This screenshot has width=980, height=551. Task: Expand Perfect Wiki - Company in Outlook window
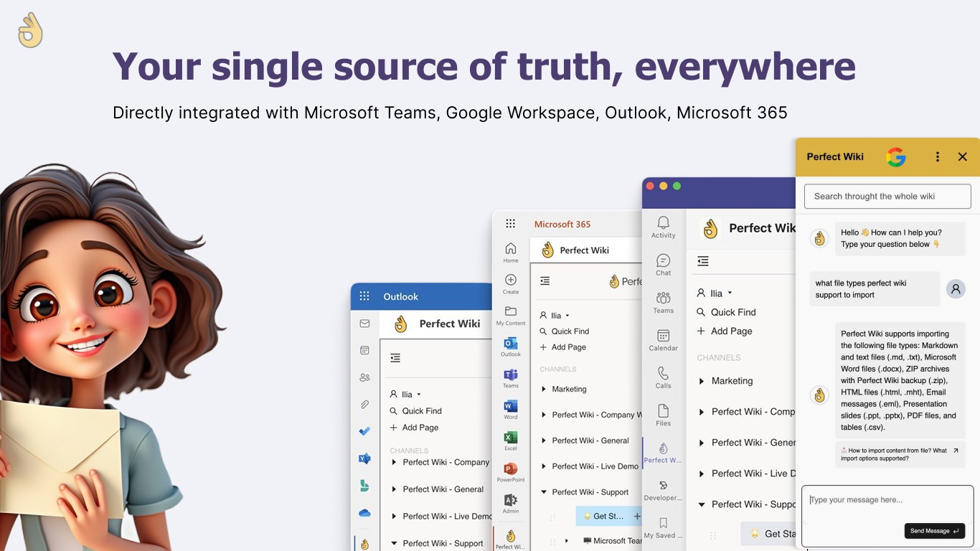pos(394,462)
